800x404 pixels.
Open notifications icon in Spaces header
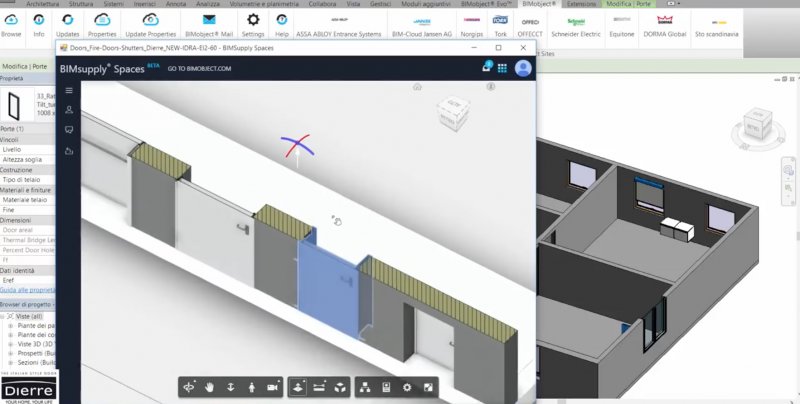[487, 67]
